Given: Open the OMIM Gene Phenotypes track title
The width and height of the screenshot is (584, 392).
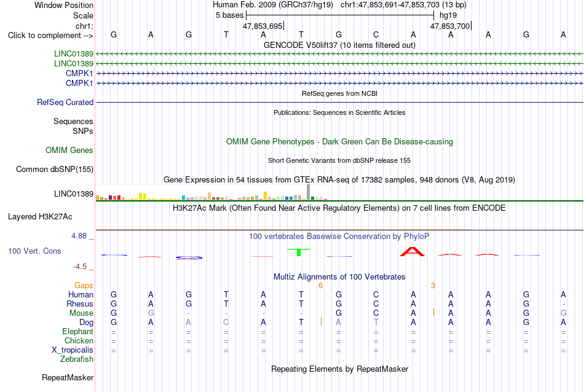Looking at the screenshot, I should click(339, 142).
